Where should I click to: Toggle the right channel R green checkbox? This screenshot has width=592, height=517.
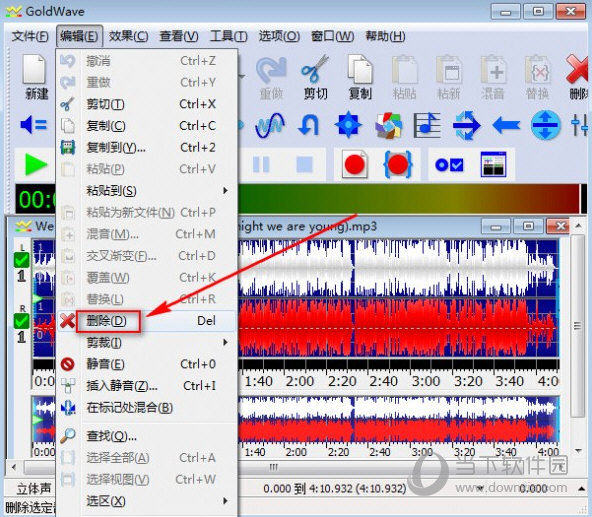22,321
